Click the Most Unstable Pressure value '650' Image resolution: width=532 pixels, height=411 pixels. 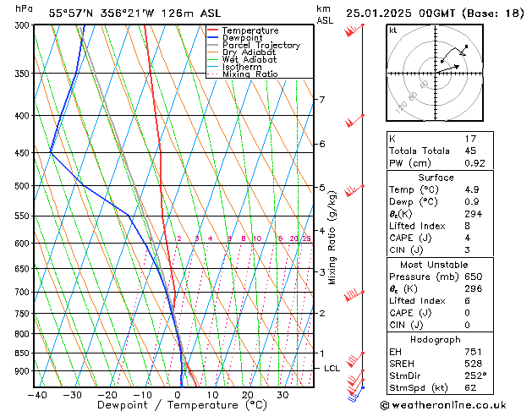click(474, 277)
